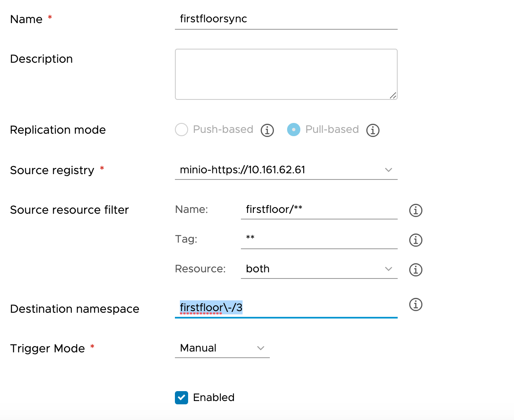This screenshot has width=514, height=420.
Task: View info about Push-based replication mode
Action: pyautogui.click(x=267, y=130)
